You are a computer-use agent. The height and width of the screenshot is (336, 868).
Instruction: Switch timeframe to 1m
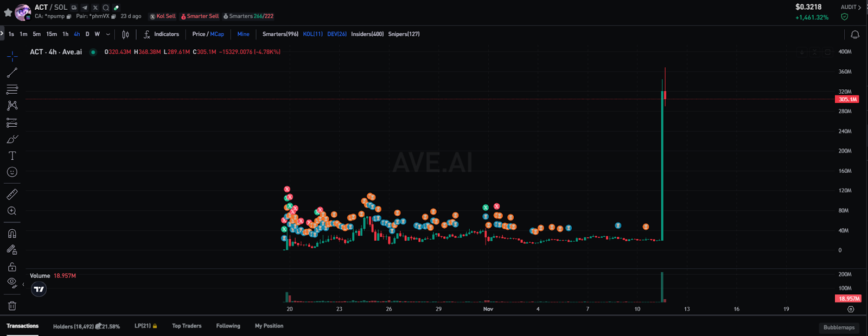[23, 34]
